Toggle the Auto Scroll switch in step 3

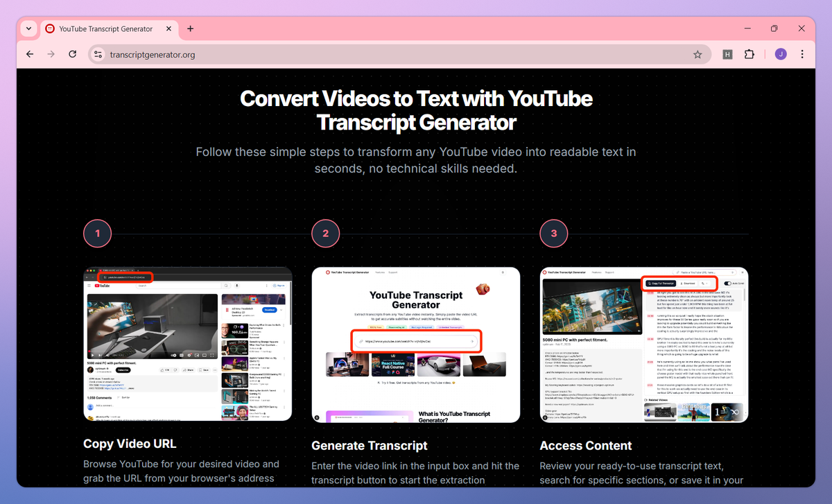(x=728, y=283)
